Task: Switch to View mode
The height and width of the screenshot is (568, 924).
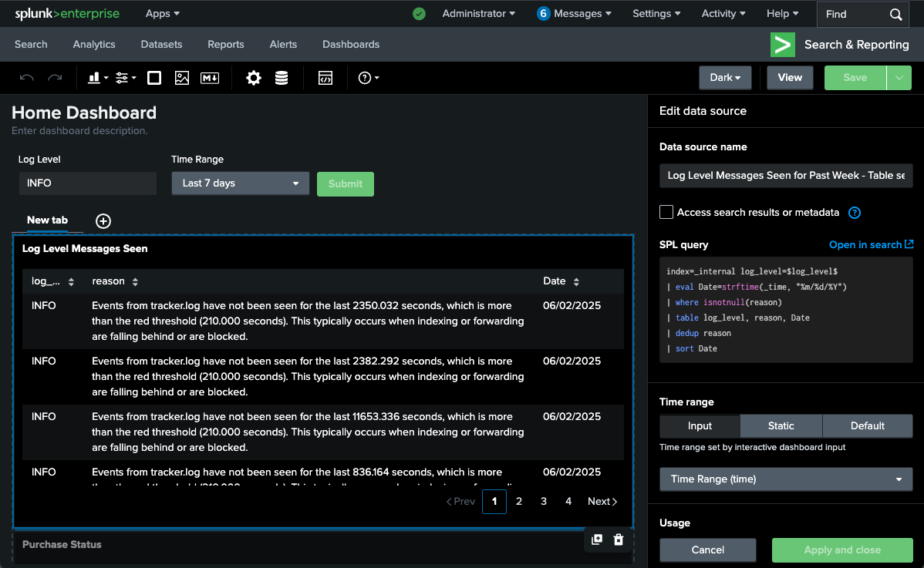Action: (790, 78)
